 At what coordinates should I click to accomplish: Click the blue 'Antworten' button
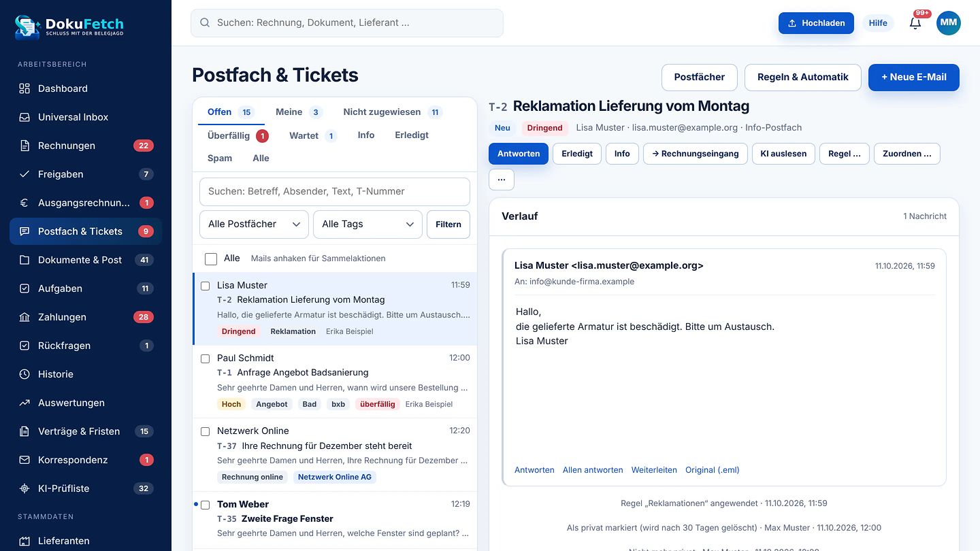(519, 154)
